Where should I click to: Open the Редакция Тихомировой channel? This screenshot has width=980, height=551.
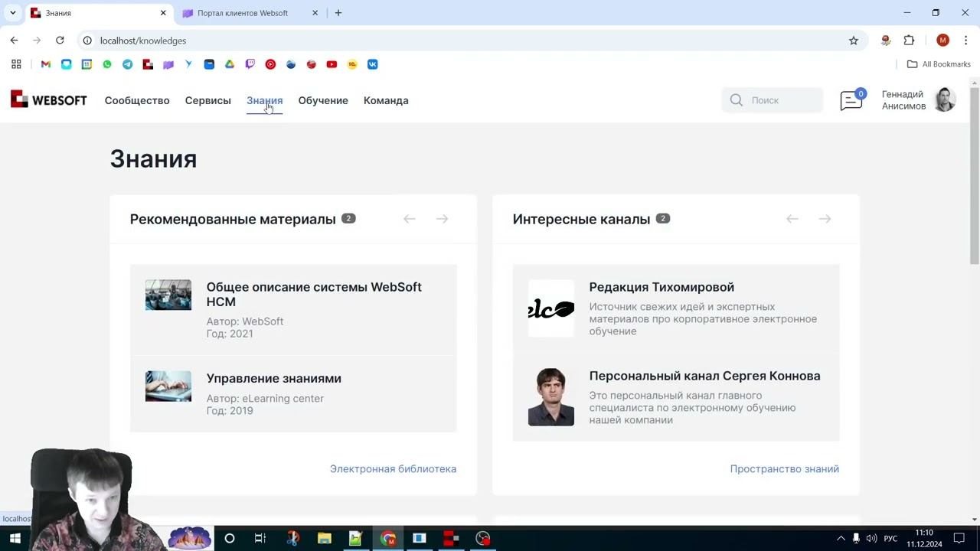661,287
